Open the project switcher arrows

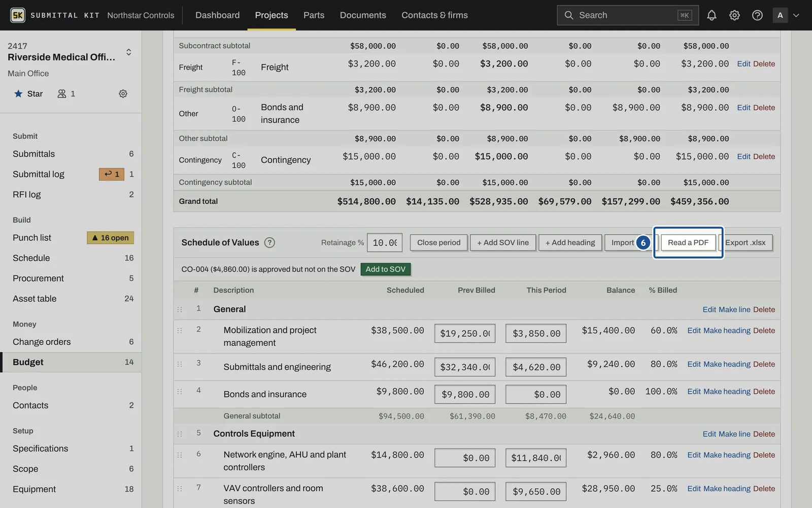(128, 52)
